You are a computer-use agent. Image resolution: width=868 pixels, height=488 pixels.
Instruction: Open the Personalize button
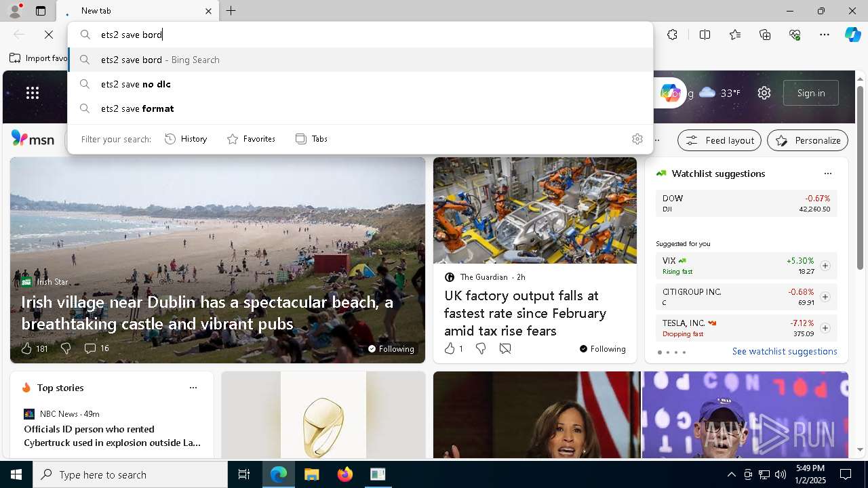[808, 140]
